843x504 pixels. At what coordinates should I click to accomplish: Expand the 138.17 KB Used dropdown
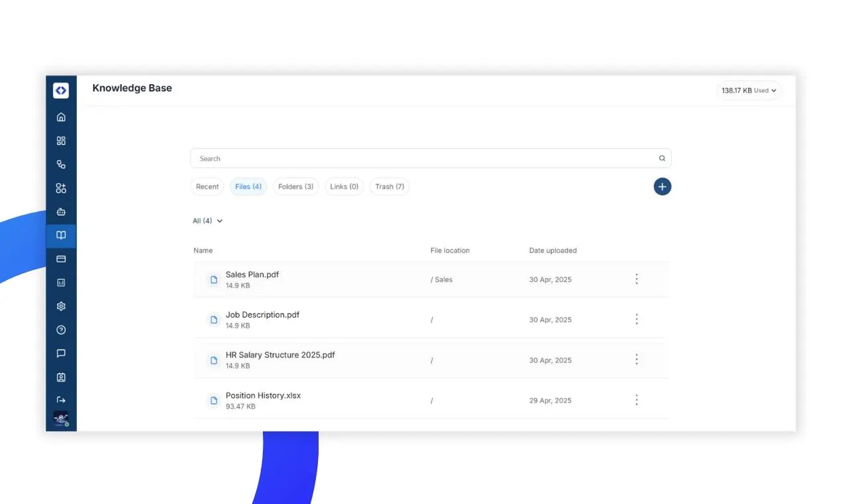click(749, 91)
